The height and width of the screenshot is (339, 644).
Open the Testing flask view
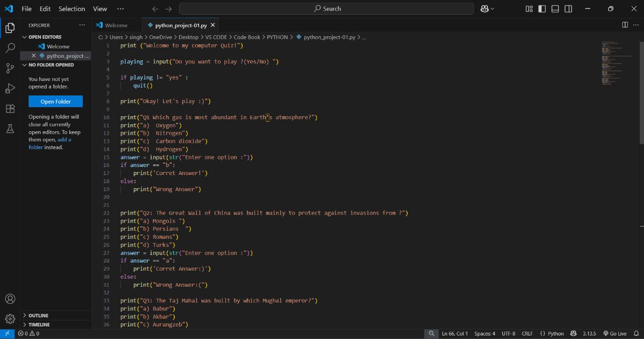click(10, 129)
